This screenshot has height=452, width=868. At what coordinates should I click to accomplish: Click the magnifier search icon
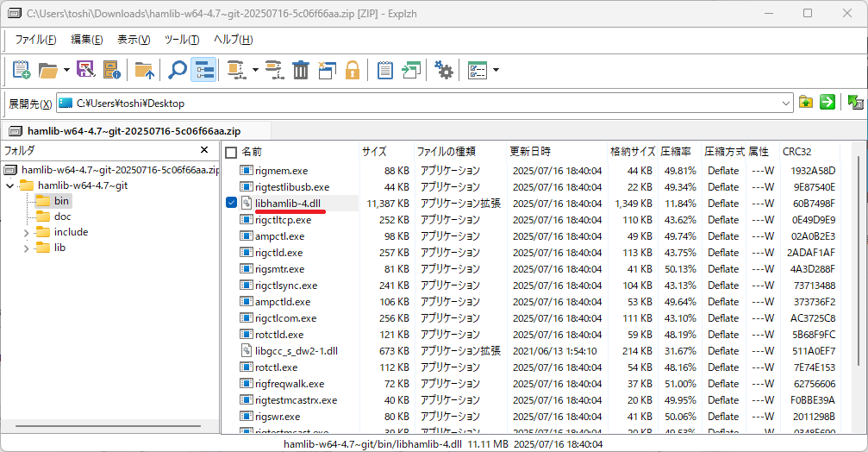coord(178,70)
